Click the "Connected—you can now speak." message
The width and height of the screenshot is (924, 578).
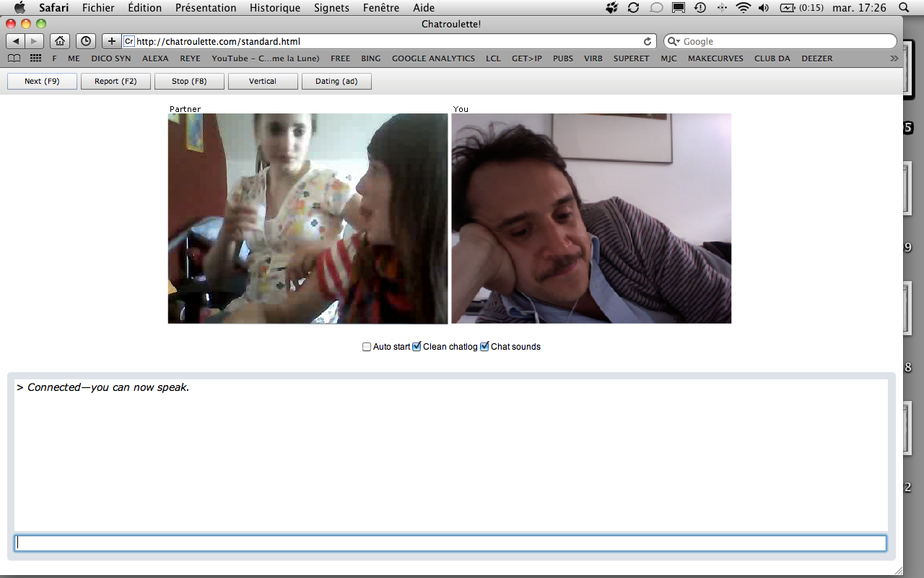point(108,387)
